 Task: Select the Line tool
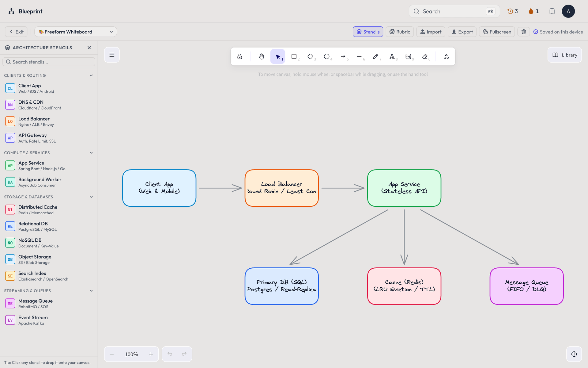[359, 56]
